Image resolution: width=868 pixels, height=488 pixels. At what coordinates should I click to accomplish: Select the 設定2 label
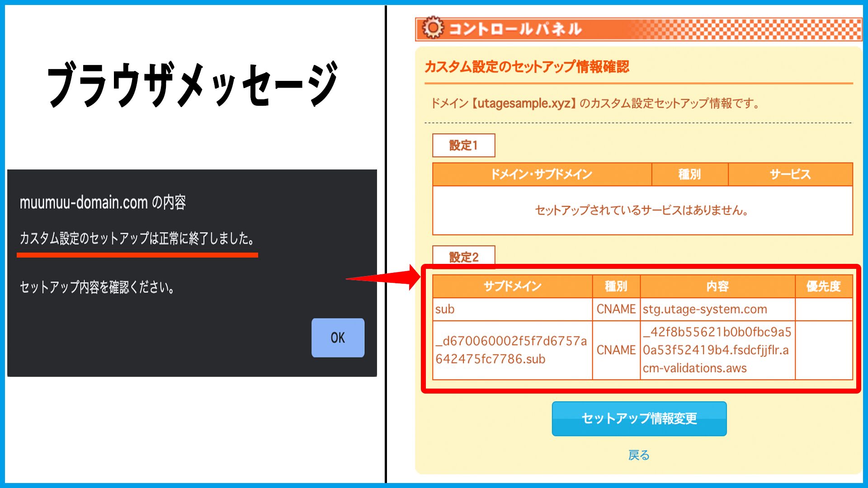point(463,257)
